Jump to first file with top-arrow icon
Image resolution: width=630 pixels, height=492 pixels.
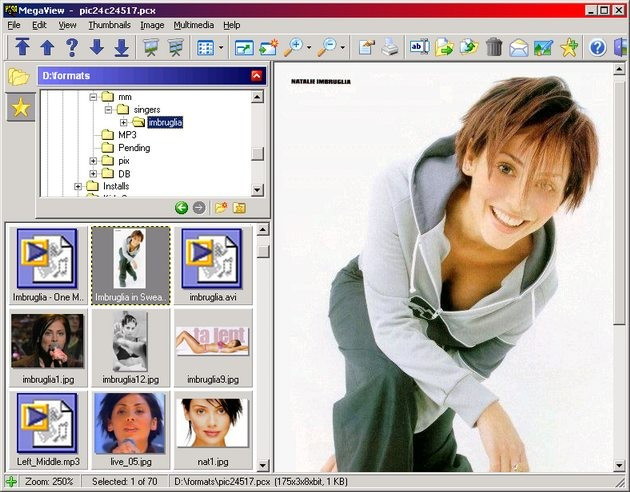[22, 47]
